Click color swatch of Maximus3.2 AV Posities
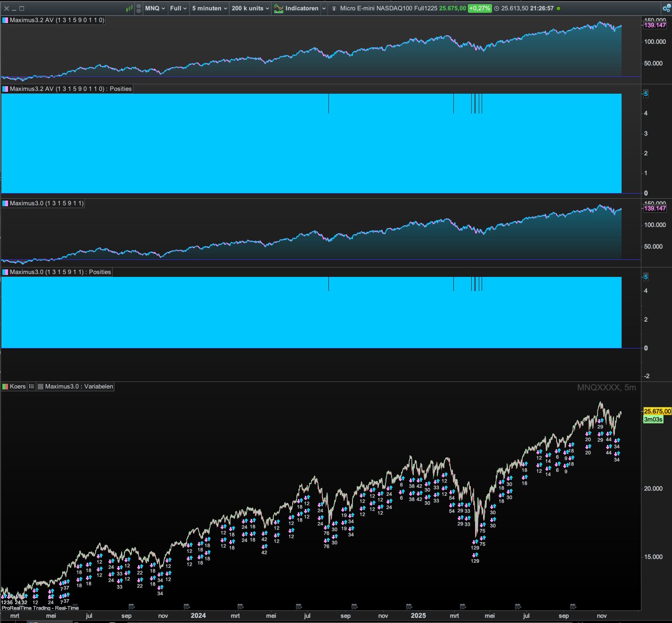The width and height of the screenshot is (672, 623). (5, 89)
